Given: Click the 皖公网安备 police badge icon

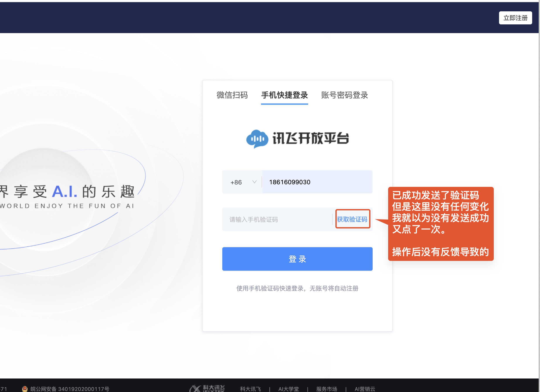Looking at the screenshot, I should coord(25,389).
